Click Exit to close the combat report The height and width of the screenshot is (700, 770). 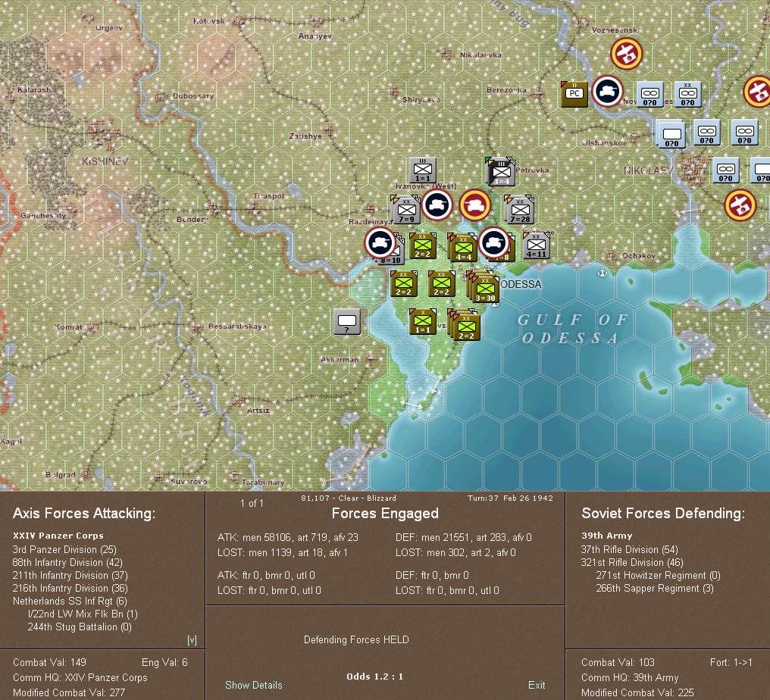537,685
